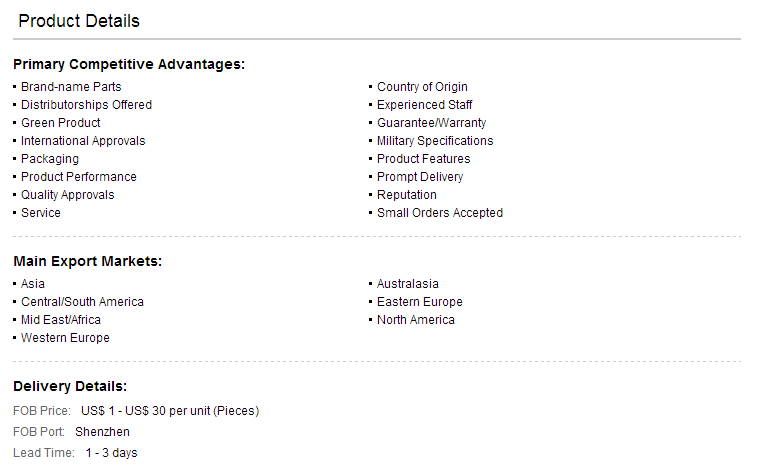
Task: Select Distributorships Offered text
Action: coord(86,105)
